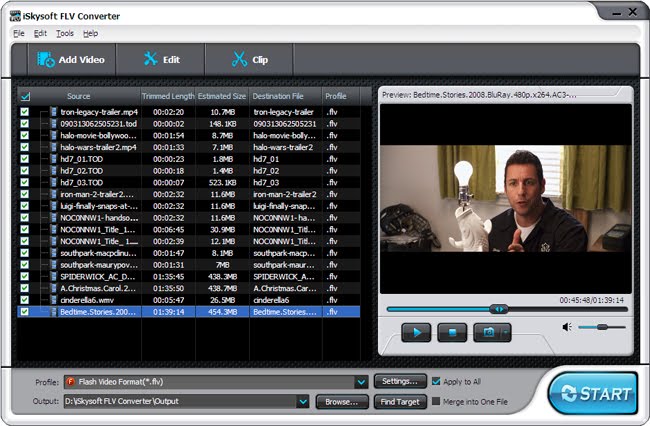Uncheck the Bedtime.Stories row checkbox

pyautogui.click(x=24, y=312)
